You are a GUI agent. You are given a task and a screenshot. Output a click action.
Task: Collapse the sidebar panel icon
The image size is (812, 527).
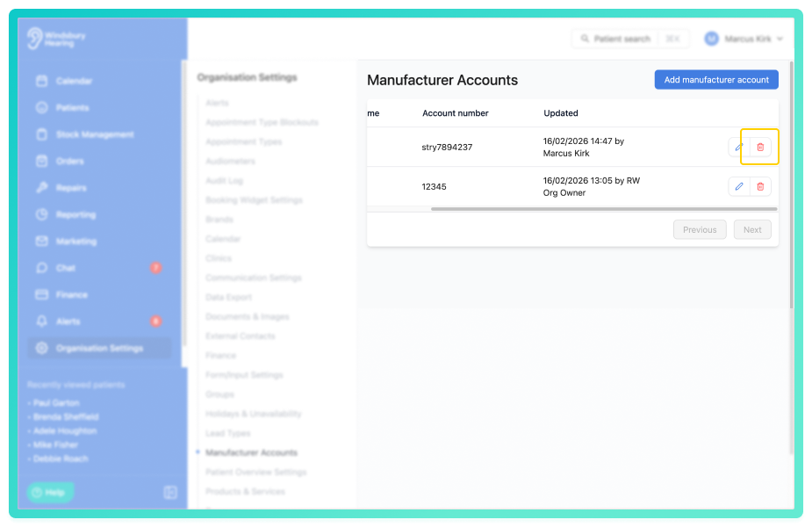tap(170, 492)
